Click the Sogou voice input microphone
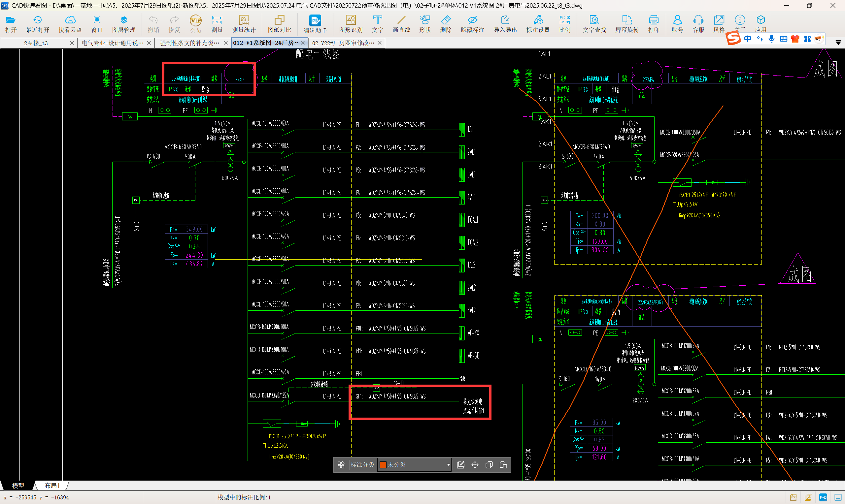The width and height of the screenshot is (845, 504). point(772,39)
